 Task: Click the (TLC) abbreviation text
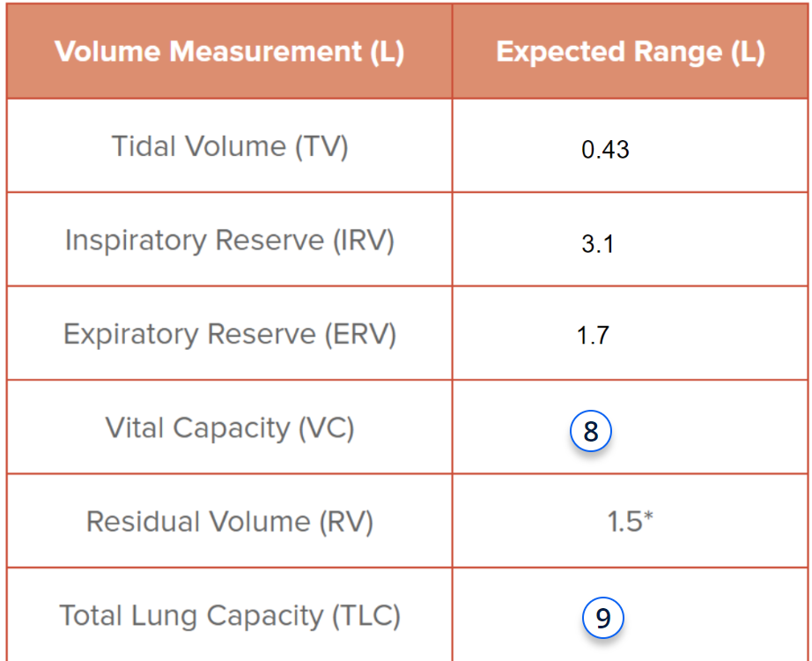tap(366, 615)
